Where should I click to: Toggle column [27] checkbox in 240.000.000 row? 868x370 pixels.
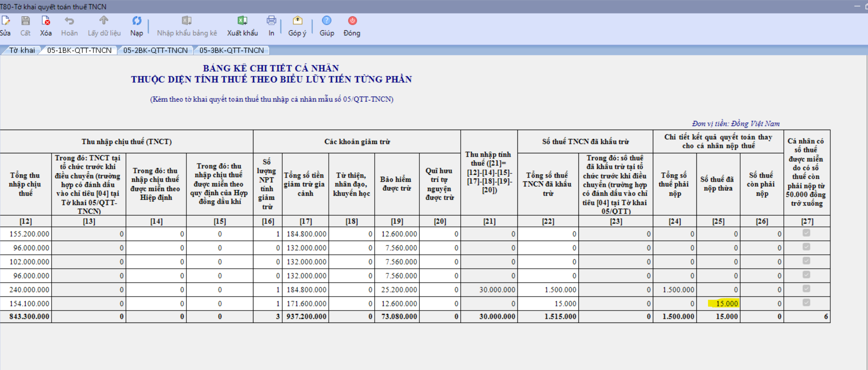pos(806,289)
